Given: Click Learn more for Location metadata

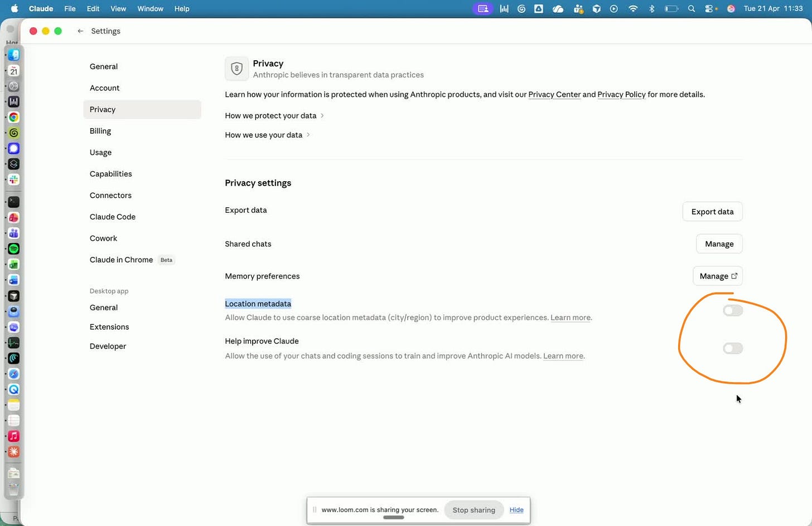Looking at the screenshot, I should tap(571, 318).
